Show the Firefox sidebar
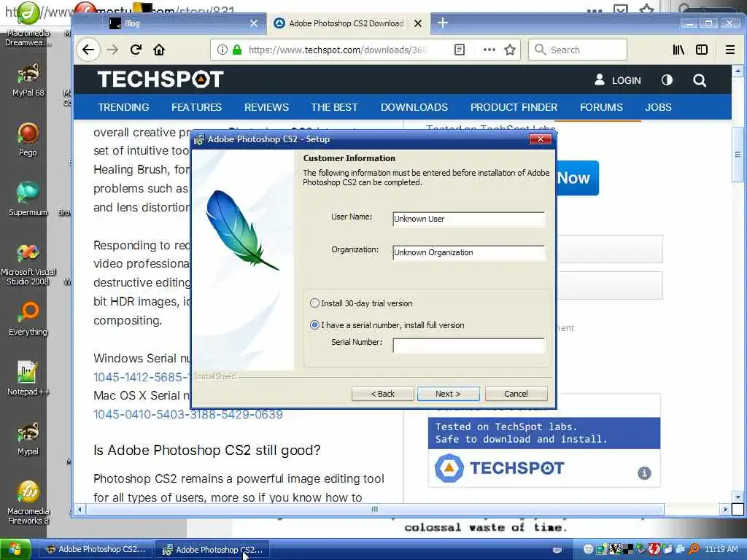Viewport: 747px width, 560px height. point(702,50)
